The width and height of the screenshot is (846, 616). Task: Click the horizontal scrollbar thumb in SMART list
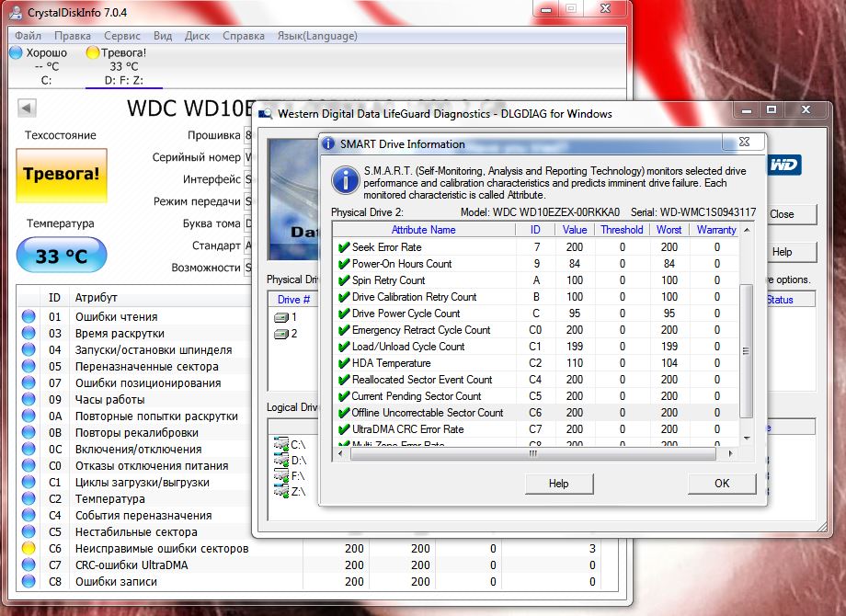pos(533,453)
